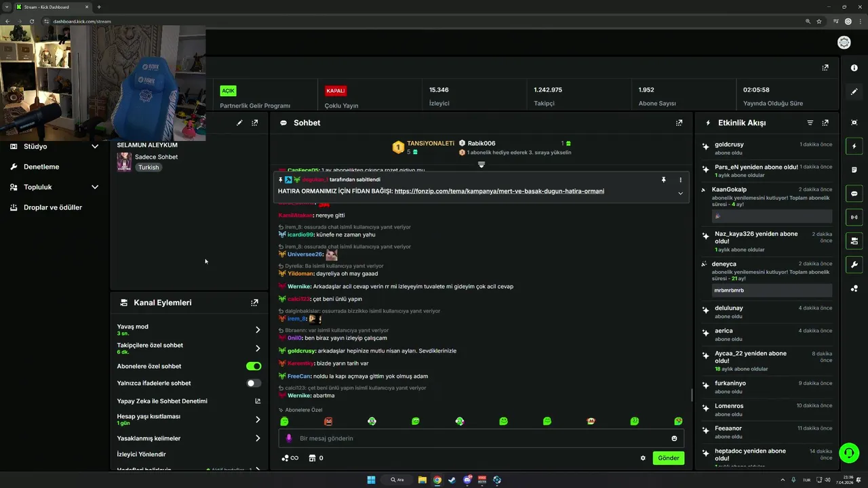The image size is (868, 488).
Task: Click the focus frame icon in right sidebar
Action: [x=854, y=122]
